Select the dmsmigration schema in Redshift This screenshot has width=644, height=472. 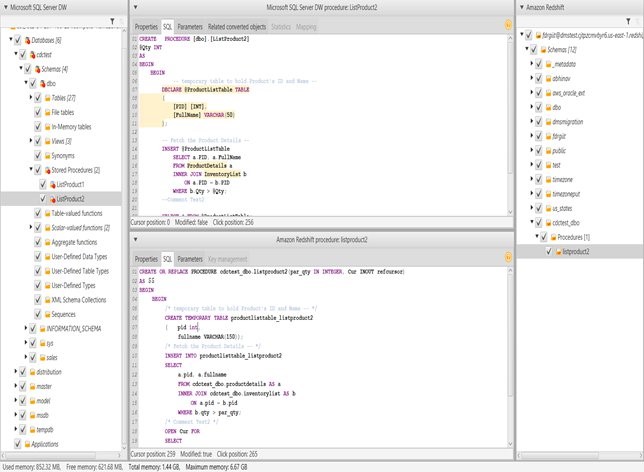tap(568, 122)
